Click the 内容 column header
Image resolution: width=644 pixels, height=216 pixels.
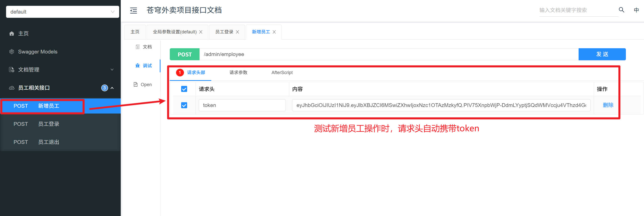click(x=297, y=89)
